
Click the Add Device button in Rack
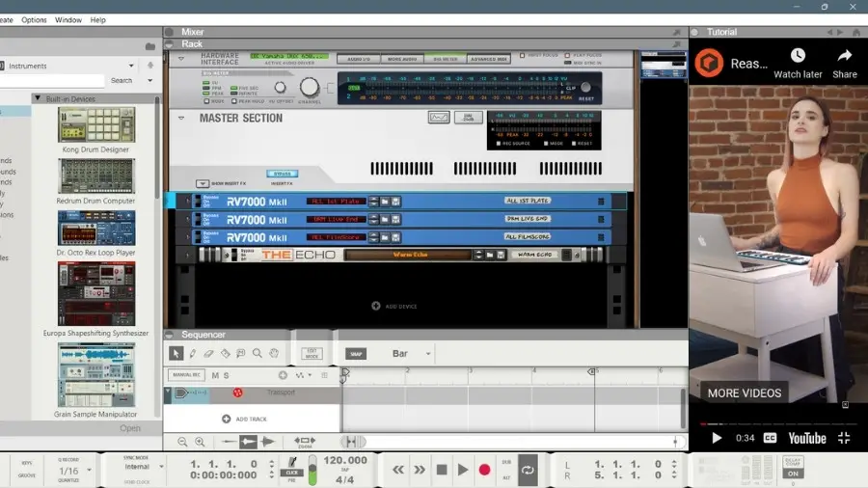(x=394, y=306)
